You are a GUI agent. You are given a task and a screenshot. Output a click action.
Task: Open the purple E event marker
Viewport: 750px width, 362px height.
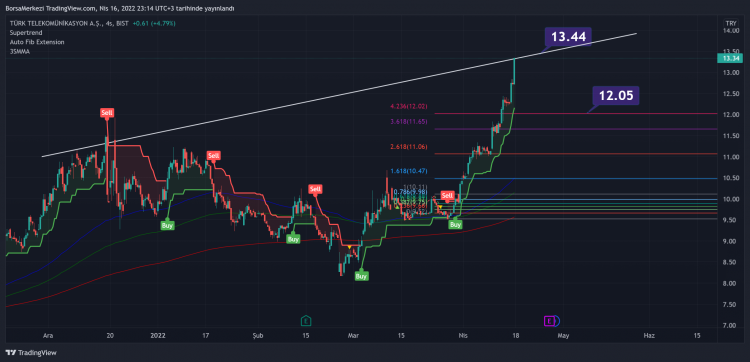(550, 321)
